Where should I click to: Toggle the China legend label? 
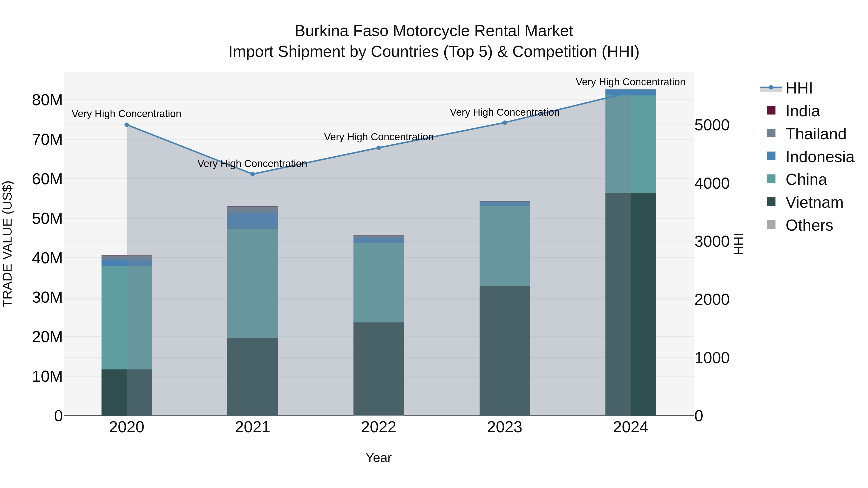point(806,180)
